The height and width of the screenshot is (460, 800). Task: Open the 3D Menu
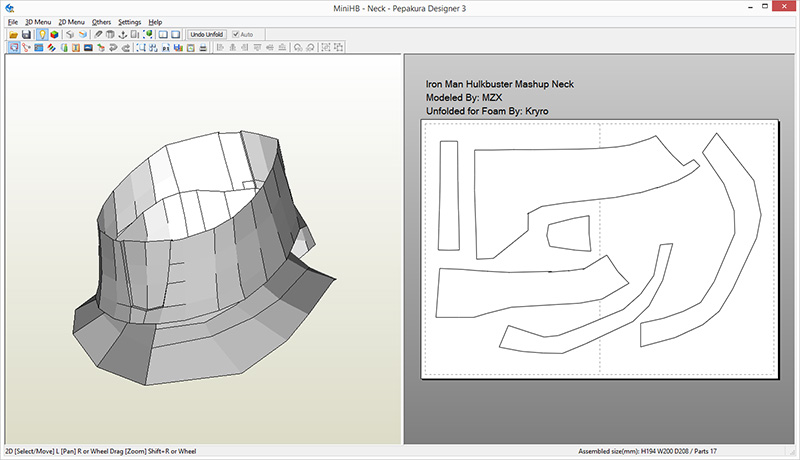(38, 22)
